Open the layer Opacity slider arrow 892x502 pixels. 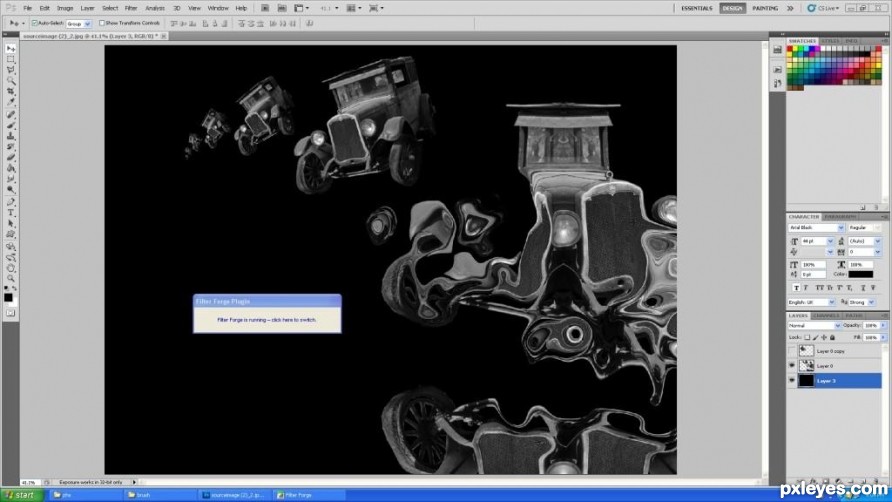click(x=883, y=326)
